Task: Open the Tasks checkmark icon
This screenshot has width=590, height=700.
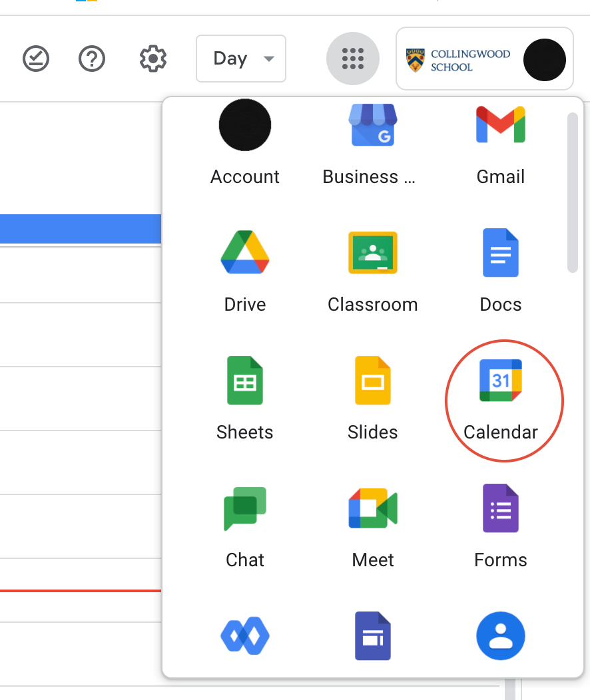Action: click(36, 59)
